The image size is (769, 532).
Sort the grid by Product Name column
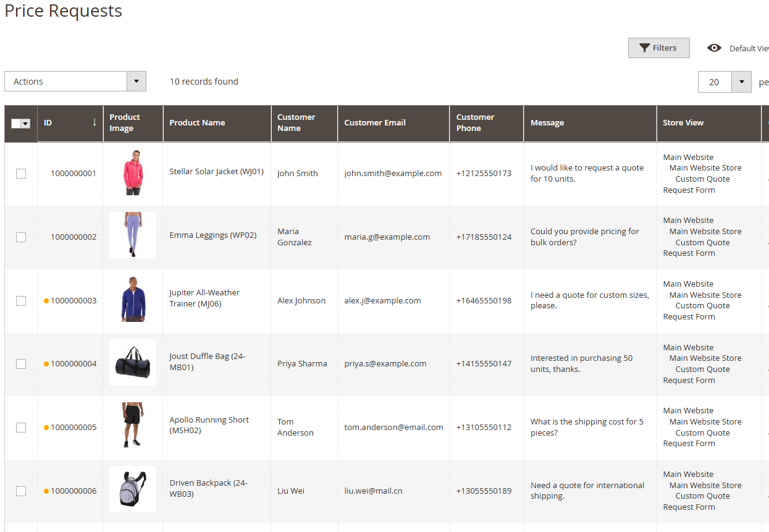click(197, 123)
